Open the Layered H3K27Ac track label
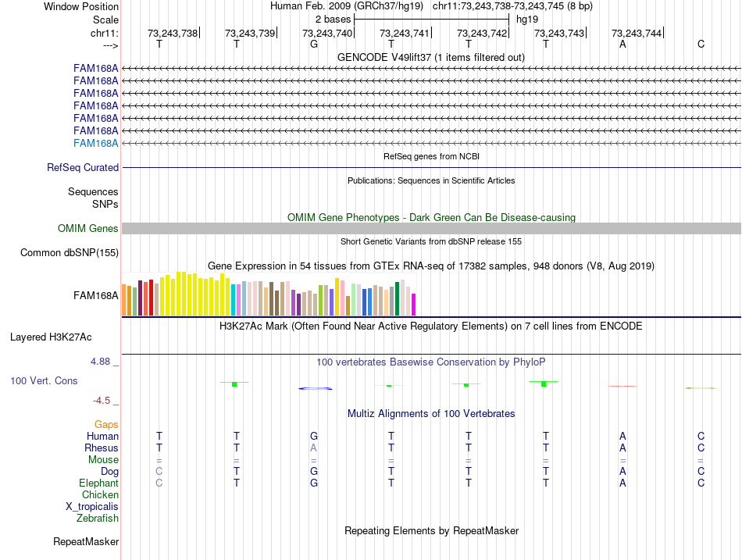This screenshot has width=742, height=560. point(51,337)
